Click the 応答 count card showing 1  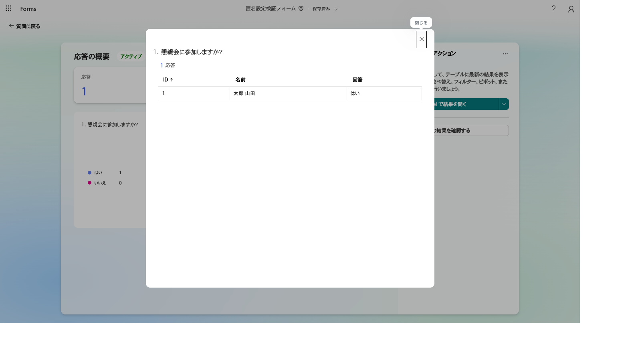pyautogui.click(x=110, y=85)
